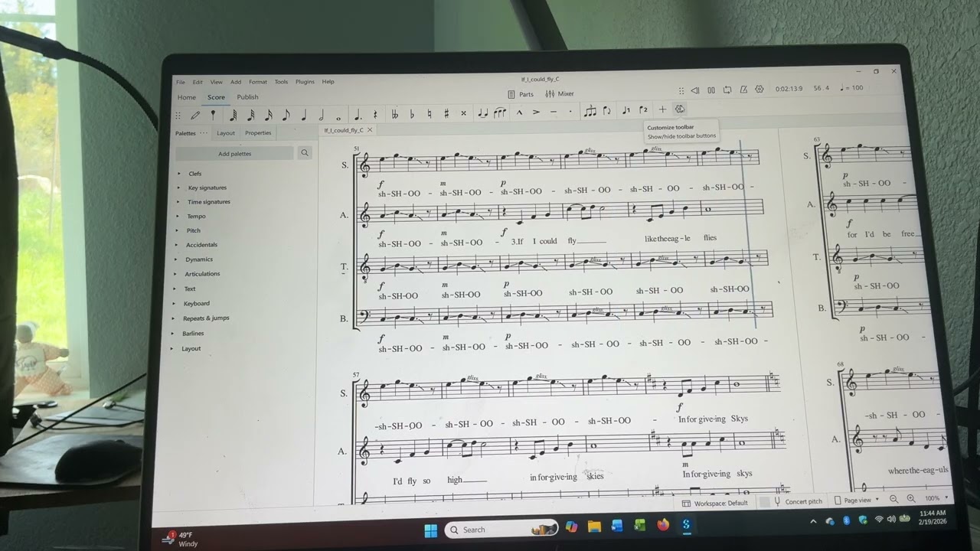Click the Add palettes button
Image resolution: width=980 pixels, height=551 pixels.
(234, 154)
